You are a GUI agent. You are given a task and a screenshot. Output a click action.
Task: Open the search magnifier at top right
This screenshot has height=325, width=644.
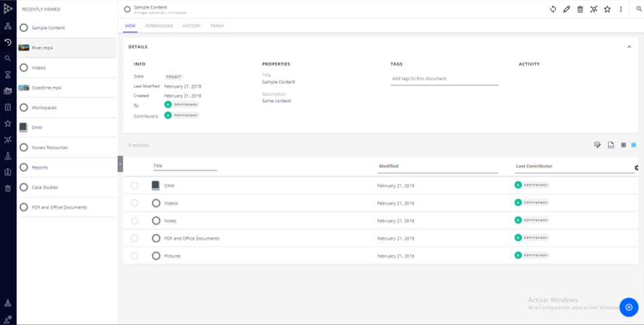pos(639,9)
